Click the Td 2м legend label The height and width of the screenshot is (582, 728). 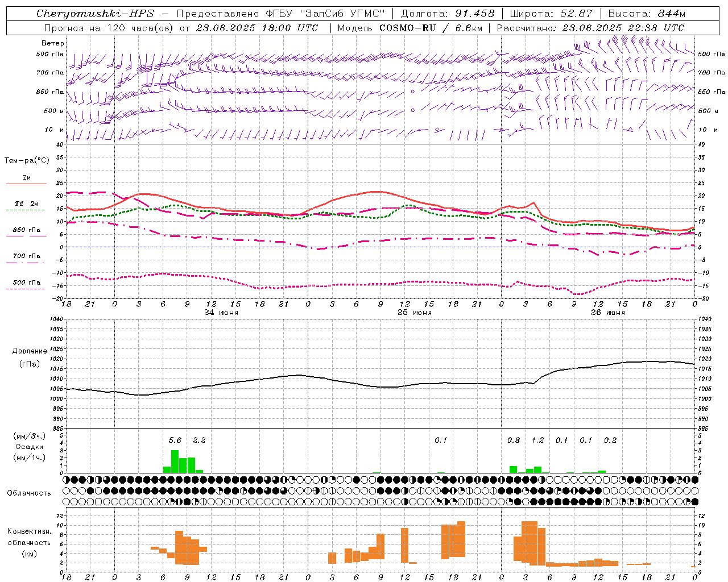pyautogui.click(x=27, y=203)
